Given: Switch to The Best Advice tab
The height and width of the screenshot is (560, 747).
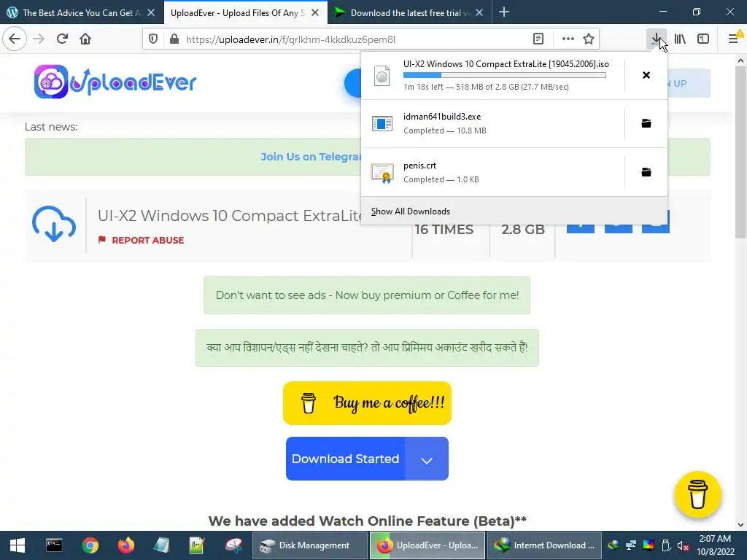Looking at the screenshot, I should coord(82,13).
